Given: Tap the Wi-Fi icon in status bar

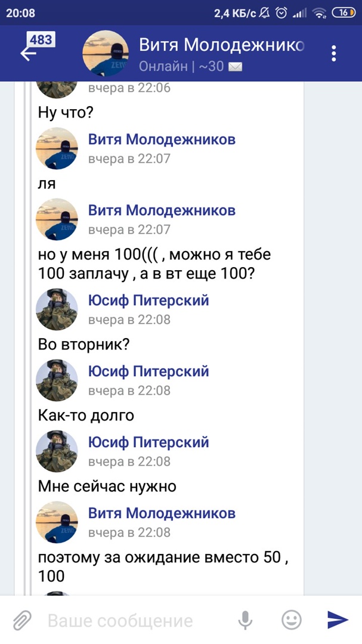Looking at the screenshot, I should pos(320,13).
